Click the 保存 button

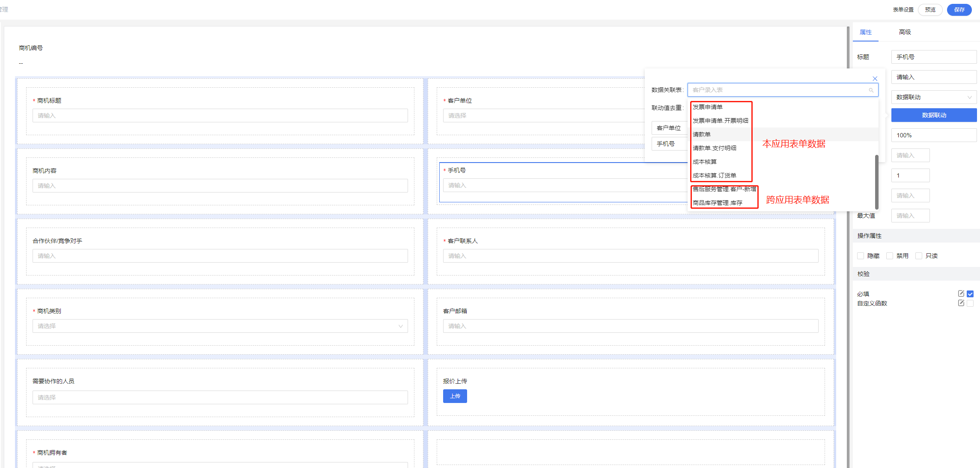pos(959,9)
